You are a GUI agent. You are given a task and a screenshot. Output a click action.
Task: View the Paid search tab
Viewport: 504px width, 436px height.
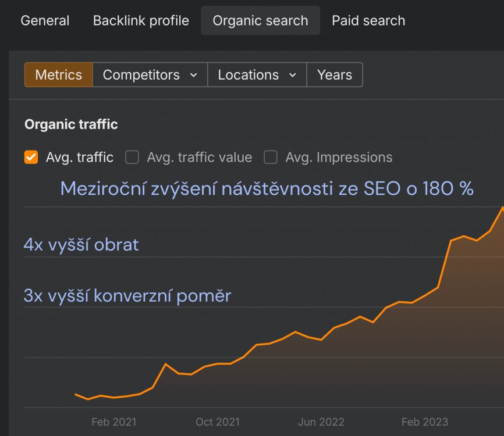point(368,20)
